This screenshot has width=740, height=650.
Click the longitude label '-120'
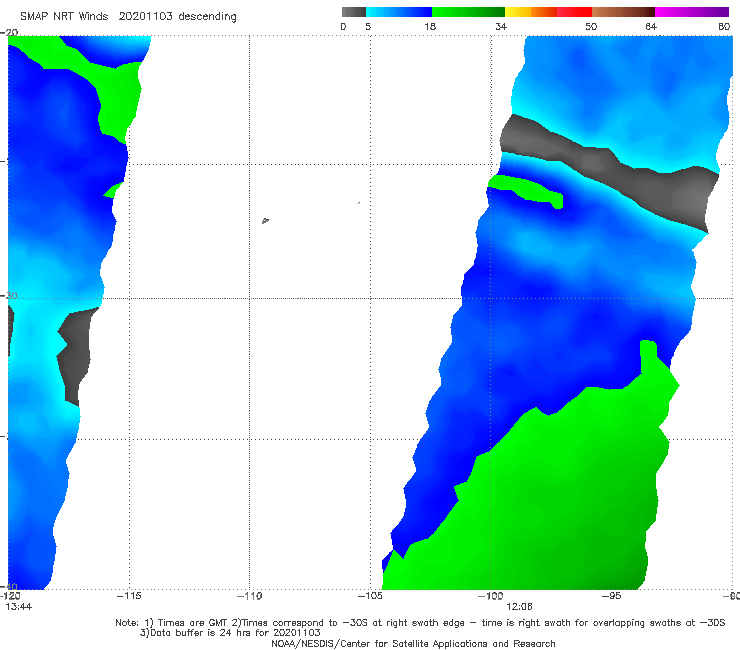pos(10,596)
